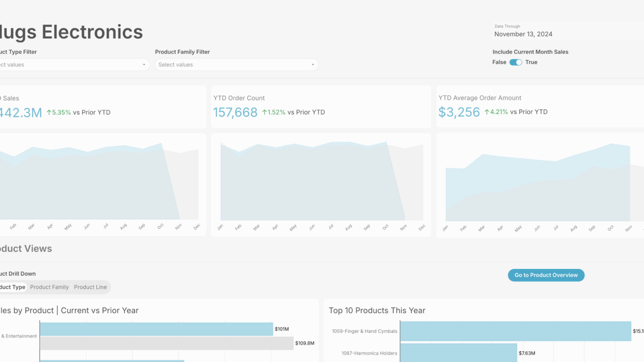
Task: Select the Product Line drill down tab
Action: click(90, 287)
